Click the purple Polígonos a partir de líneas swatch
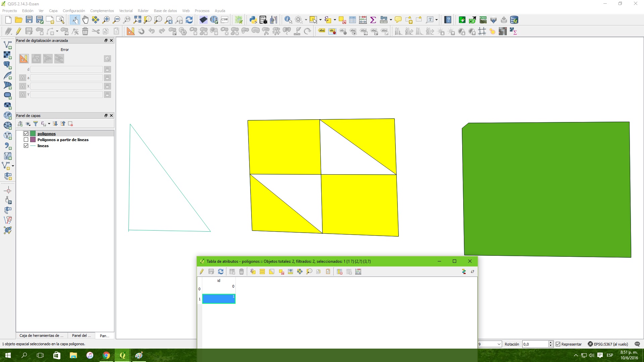This screenshot has height=362, width=644. coord(33,140)
